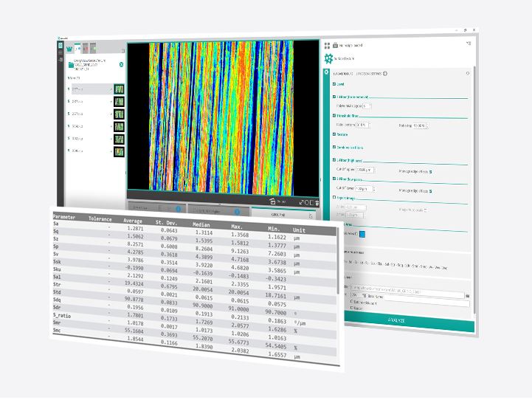Open the GROUP results tab
532x400 pixels.
pyautogui.click(x=283, y=215)
